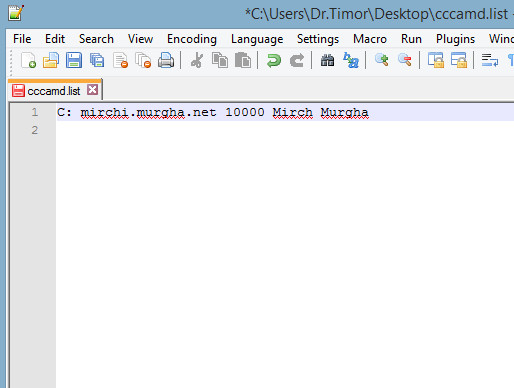Open the Search menu
The image size is (514, 388).
coord(96,39)
